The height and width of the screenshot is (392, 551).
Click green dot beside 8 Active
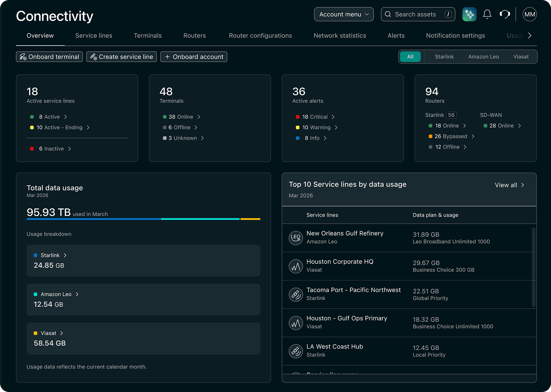coord(32,117)
